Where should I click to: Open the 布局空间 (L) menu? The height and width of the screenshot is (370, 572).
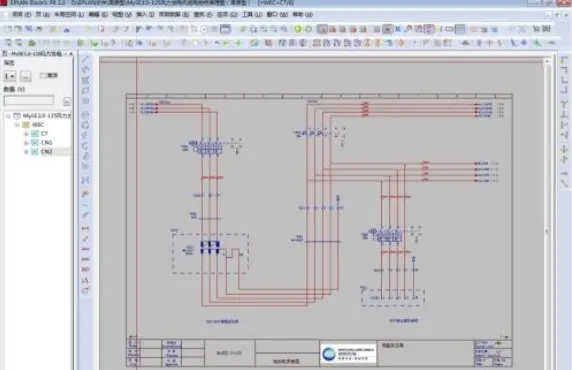pos(69,15)
